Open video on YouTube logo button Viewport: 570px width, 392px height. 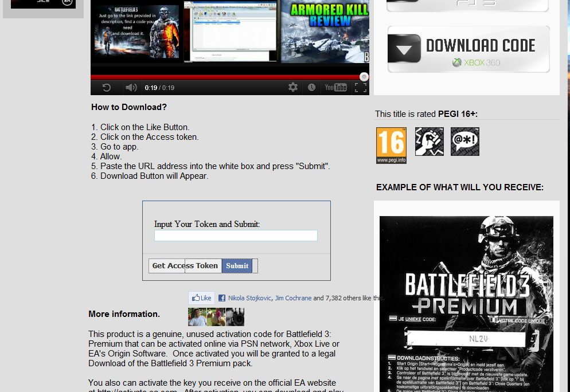coord(335,88)
